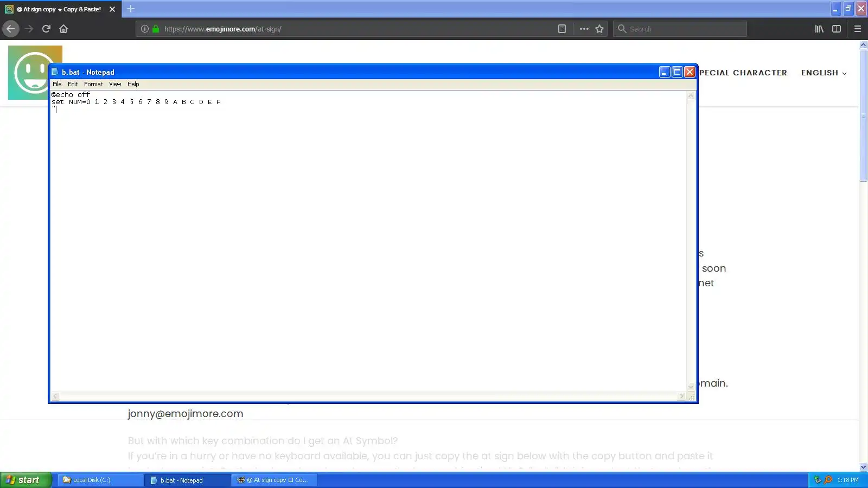Viewport: 868px width, 488px height.
Task: Click the 'set NUM=' line in Notepad
Action: [x=136, y=101]
